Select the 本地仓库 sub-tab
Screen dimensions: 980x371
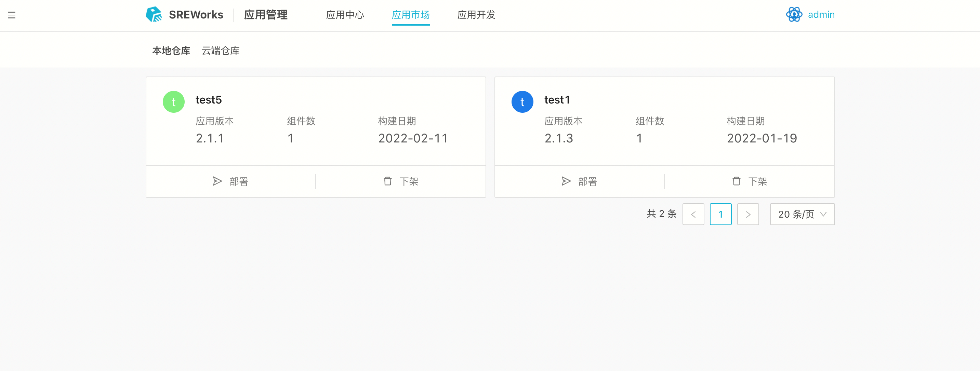tap(171, 51)
